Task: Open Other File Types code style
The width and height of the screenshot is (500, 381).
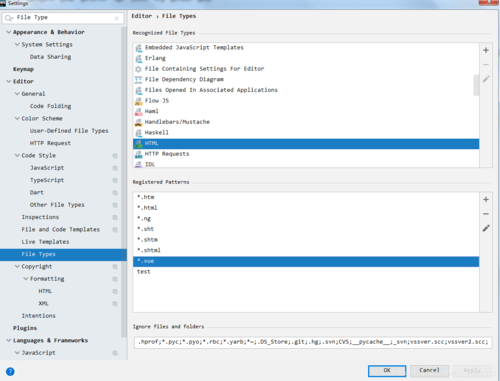Action: pyautogui.click(x=57, y=205)
